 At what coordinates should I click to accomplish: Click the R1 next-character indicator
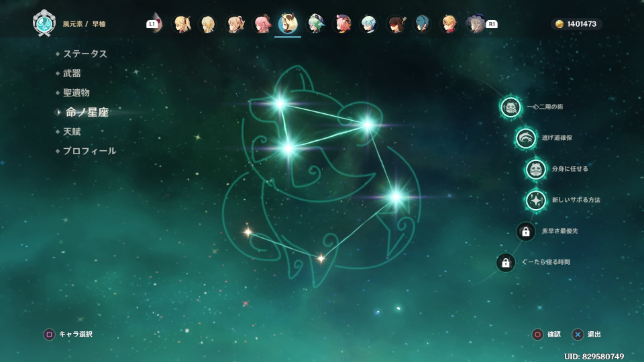click(492, 24)
